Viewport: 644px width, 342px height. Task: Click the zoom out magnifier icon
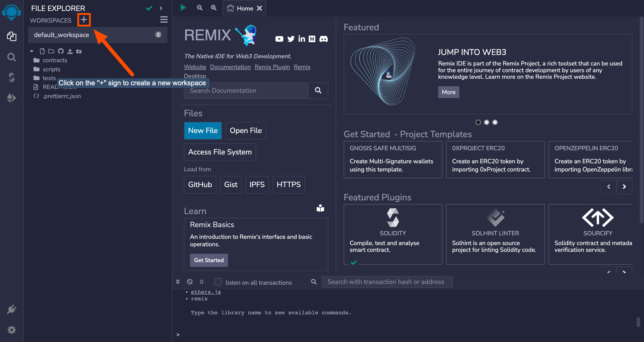[200, 8]
